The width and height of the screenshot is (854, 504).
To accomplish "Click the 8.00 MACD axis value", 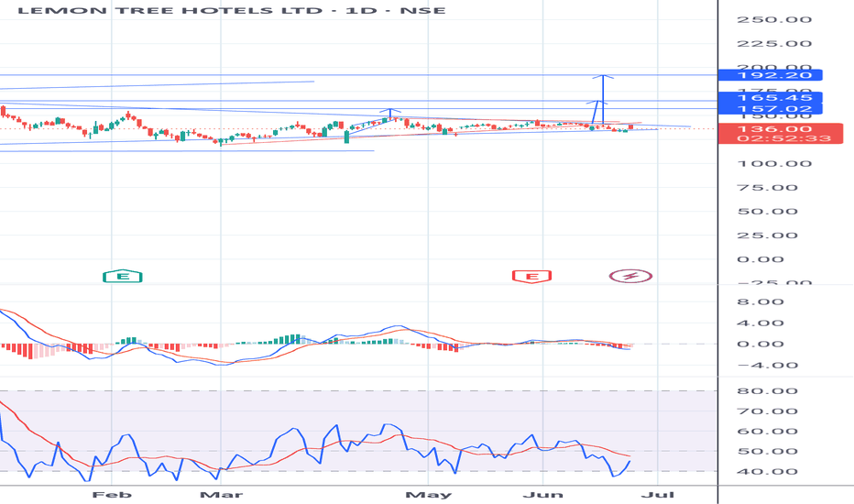I will point(761,301).
